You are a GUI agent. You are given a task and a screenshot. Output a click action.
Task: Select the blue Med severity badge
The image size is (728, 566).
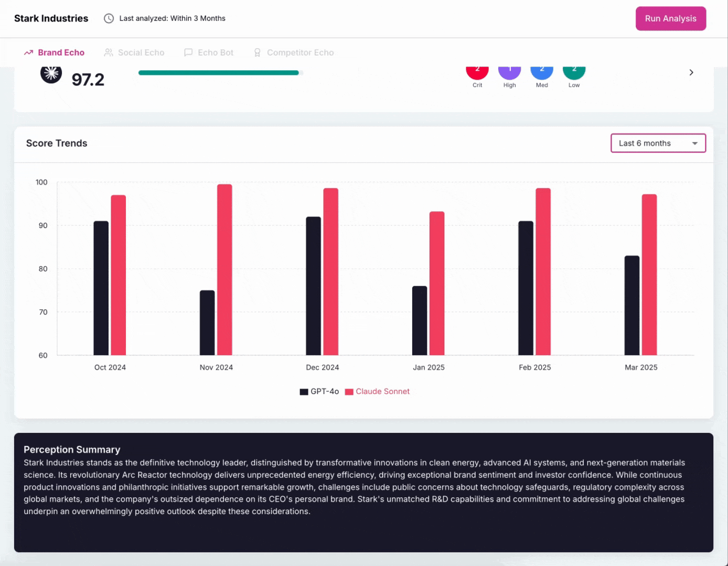pyautogui.click(x=542, y=73)
